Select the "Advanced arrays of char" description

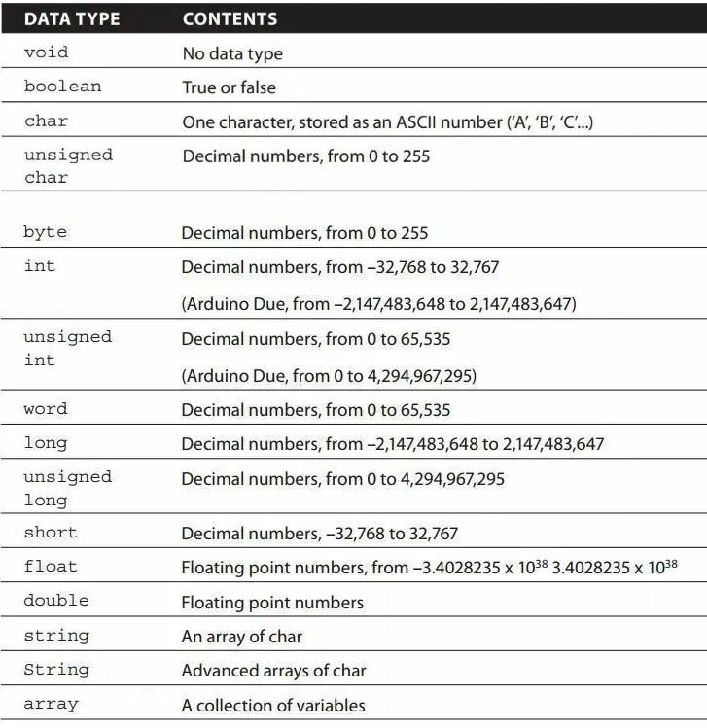point(274,671)
